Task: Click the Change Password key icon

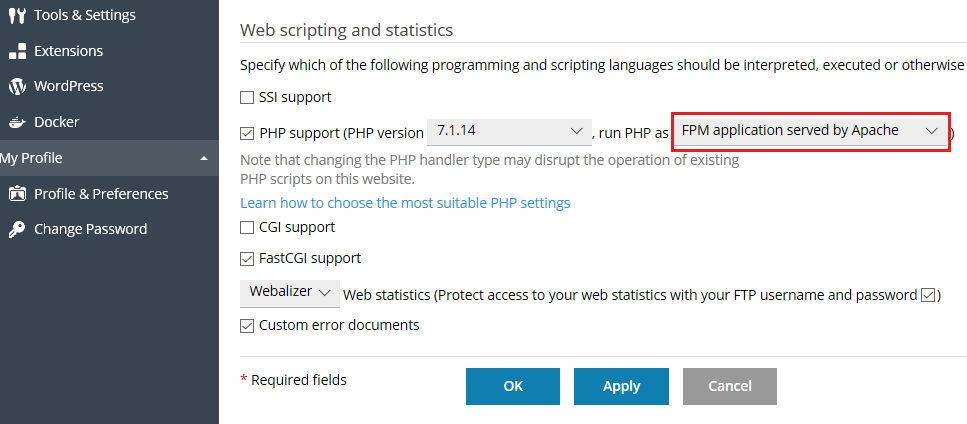Action: (x=16, y=229)
